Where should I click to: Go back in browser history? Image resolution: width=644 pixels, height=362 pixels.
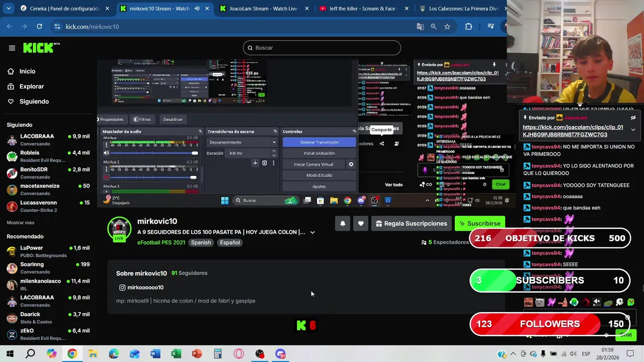pos(10,27)
